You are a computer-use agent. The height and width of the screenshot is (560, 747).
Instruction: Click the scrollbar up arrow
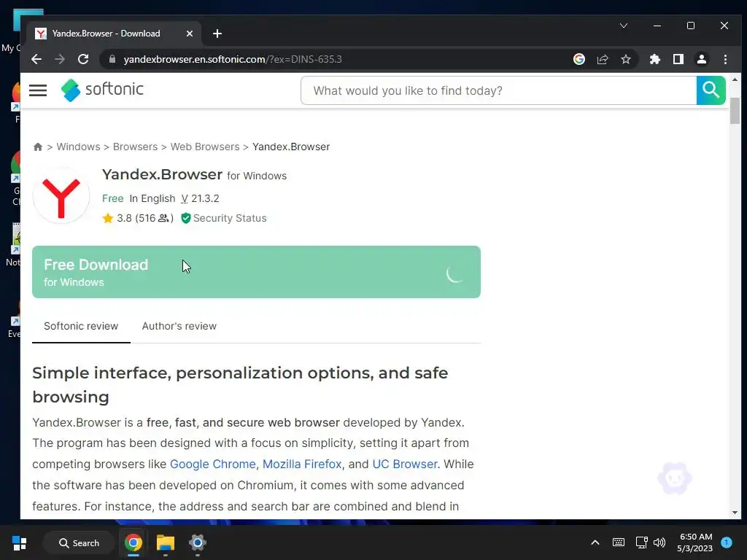[x=735, y=79]
